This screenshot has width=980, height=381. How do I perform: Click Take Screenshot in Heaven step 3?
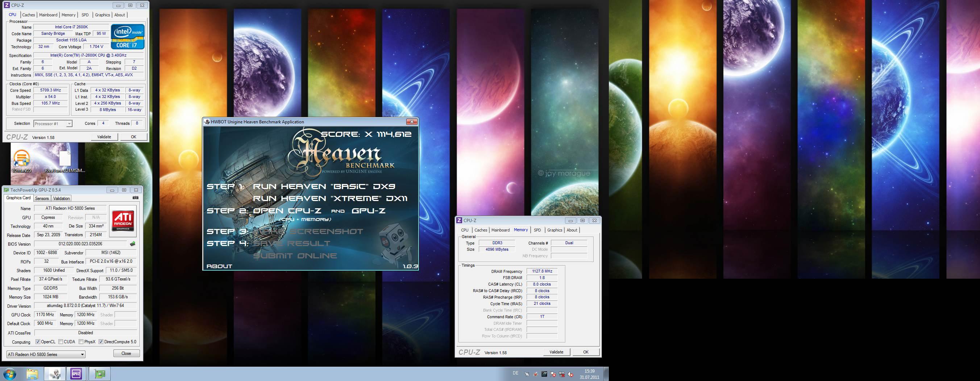pyautogui.click(x=308, y=231)
